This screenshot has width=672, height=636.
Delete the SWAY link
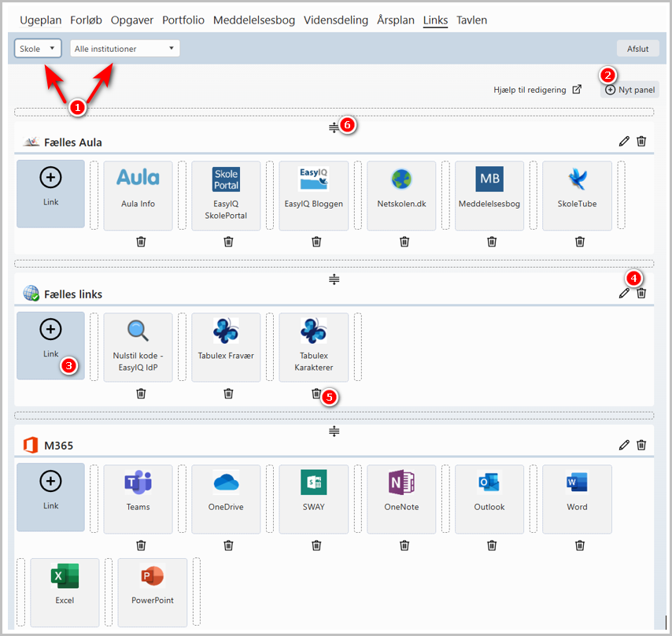[x=316, y=545]
